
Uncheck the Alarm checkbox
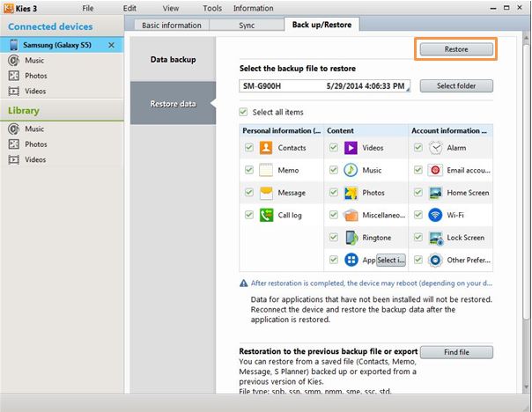(x=418, y=147)
